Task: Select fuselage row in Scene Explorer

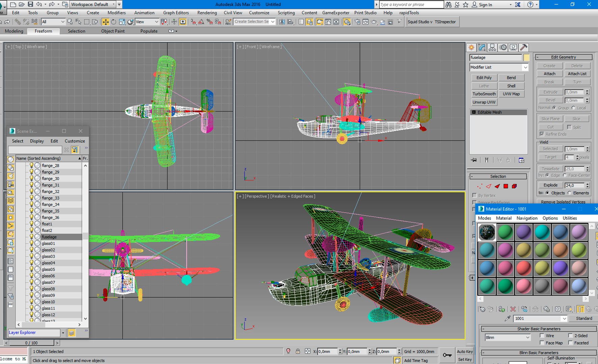Action: tap(49, 237)
